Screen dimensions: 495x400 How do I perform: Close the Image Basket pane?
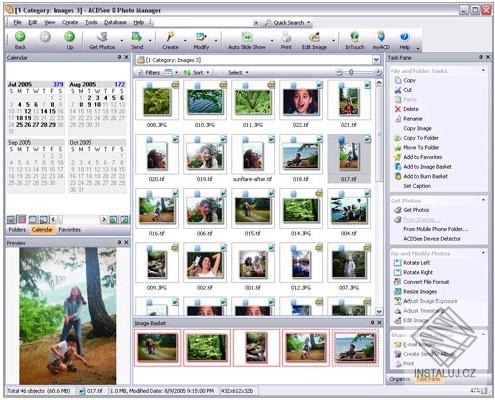pyautogui.click(x=379, y=323)
